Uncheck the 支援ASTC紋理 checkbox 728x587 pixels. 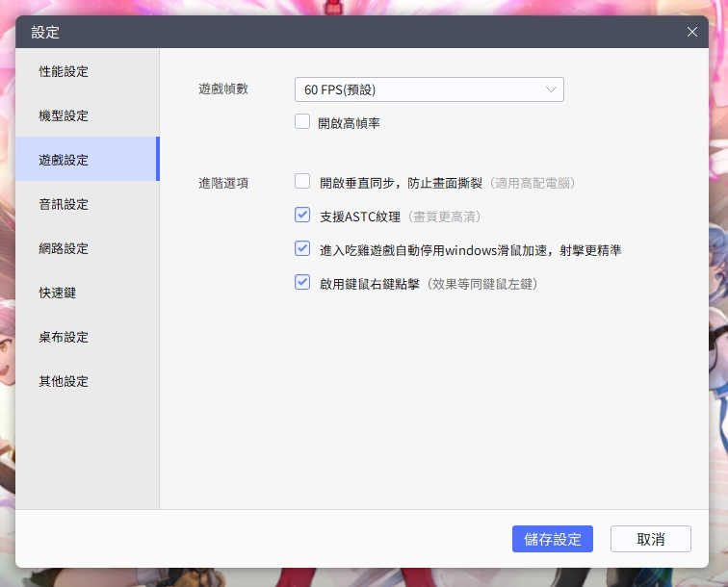click(302, 215)
